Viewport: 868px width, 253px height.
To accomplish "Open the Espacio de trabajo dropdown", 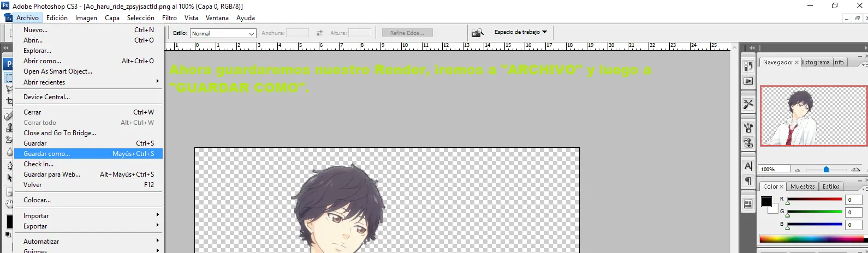I will point(521,32).
